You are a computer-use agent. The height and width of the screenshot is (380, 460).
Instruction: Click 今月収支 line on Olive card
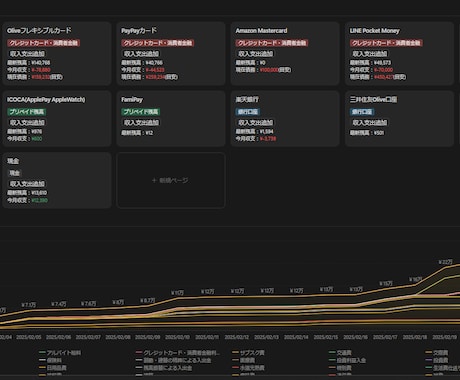(29, 70)
